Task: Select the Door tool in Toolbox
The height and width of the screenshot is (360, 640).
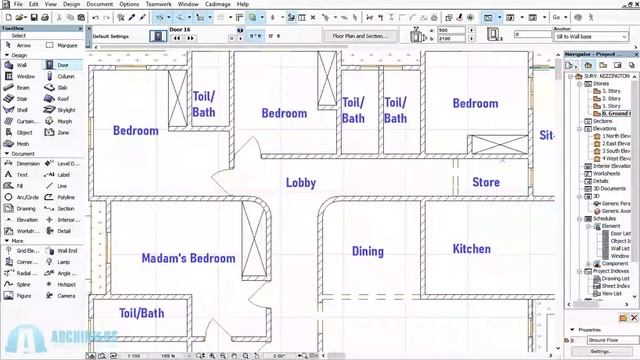Action: [62, 65]
